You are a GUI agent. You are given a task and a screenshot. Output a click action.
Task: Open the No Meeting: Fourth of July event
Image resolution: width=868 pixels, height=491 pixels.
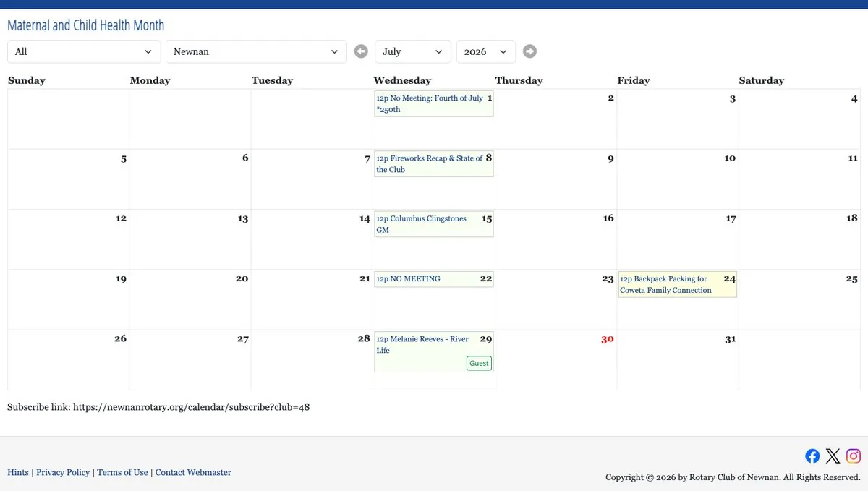433,103
